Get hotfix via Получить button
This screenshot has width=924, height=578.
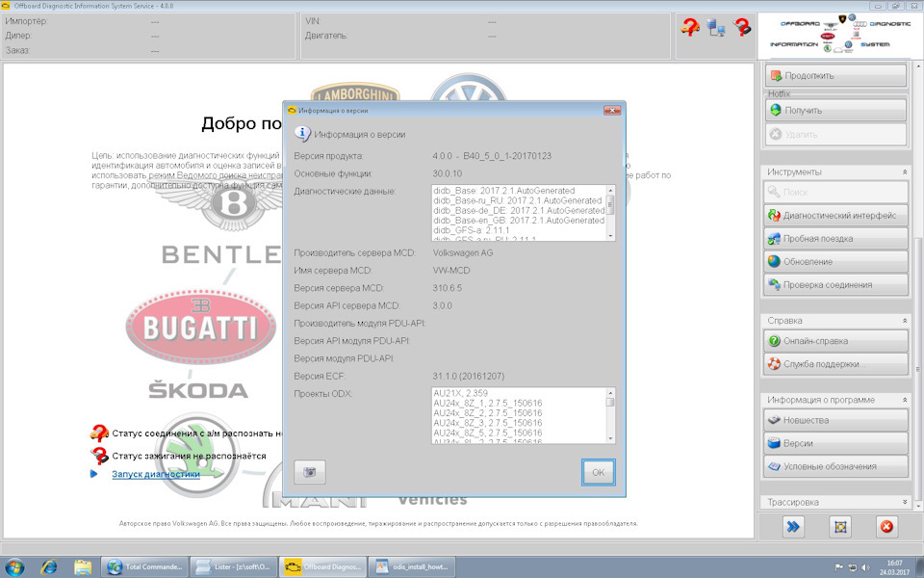tap(835, 110)
